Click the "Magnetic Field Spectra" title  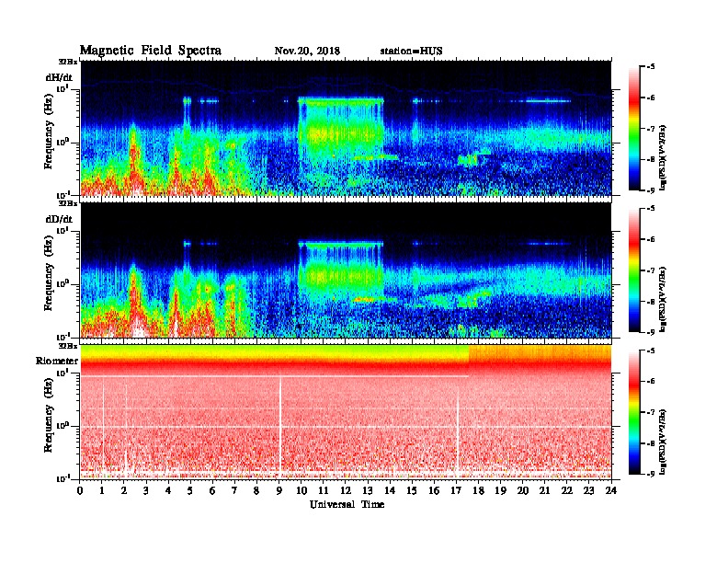coord(151,51)
